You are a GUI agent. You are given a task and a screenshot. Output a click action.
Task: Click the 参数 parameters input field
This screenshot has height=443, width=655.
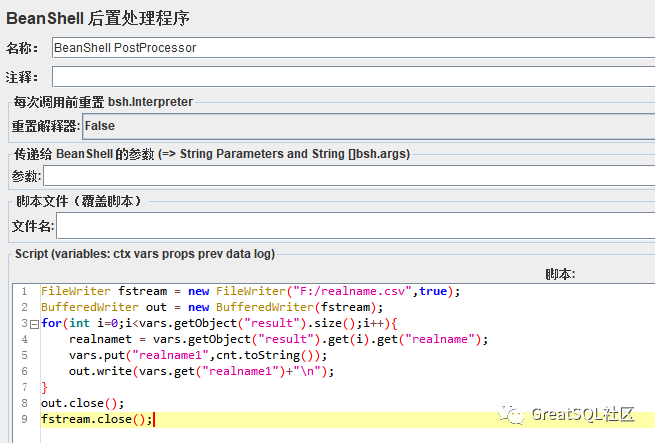click(348, 176)
